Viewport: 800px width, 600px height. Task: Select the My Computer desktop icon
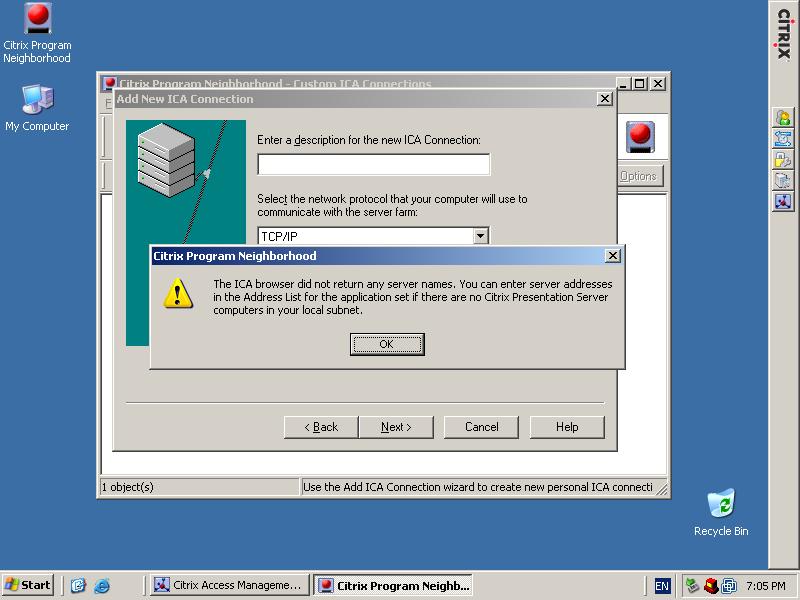click(37, 108)
